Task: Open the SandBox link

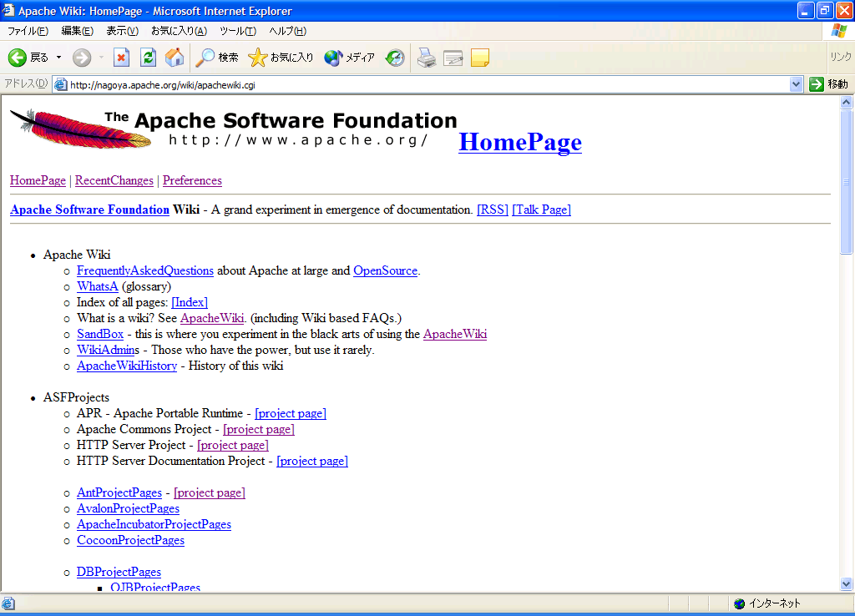Action: pyautogui.click(x=100, y=334)
